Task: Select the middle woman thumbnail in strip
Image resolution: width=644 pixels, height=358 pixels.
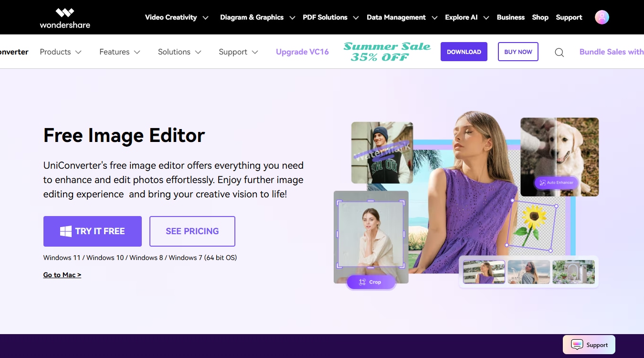Action: tap(528, 272)
